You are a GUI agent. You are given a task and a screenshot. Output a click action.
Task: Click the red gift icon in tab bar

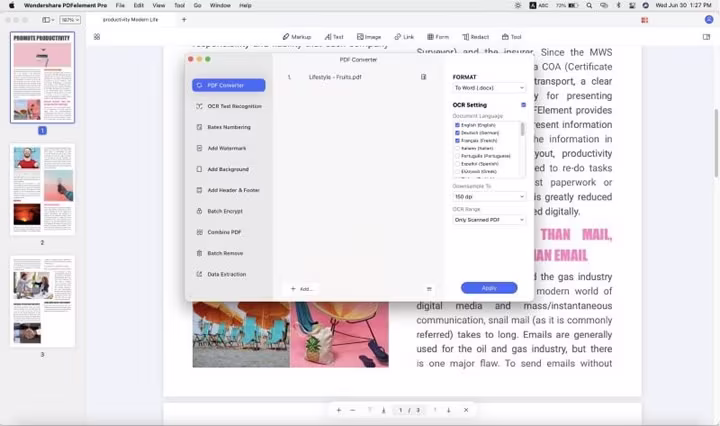point(645,20)
